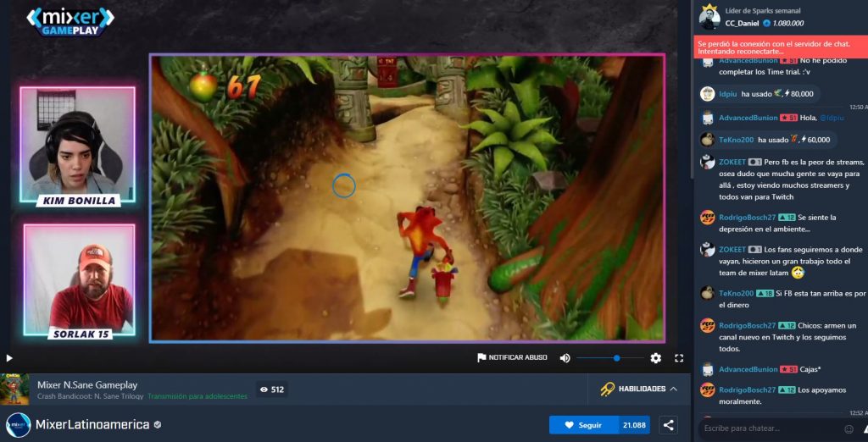The height and width of the screenshot is (442, 868).
Task: Click the Sparks coin icon beside 1.080.000
Action: point(766,23)
